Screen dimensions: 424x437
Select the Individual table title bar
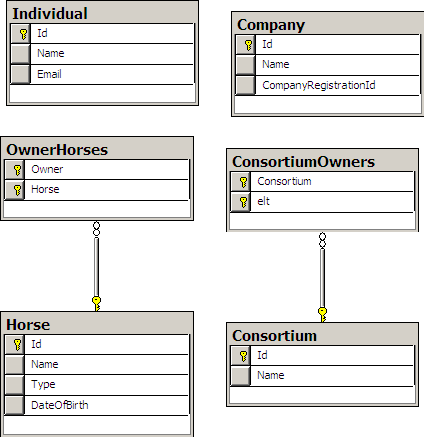click(x=102, y=13)
